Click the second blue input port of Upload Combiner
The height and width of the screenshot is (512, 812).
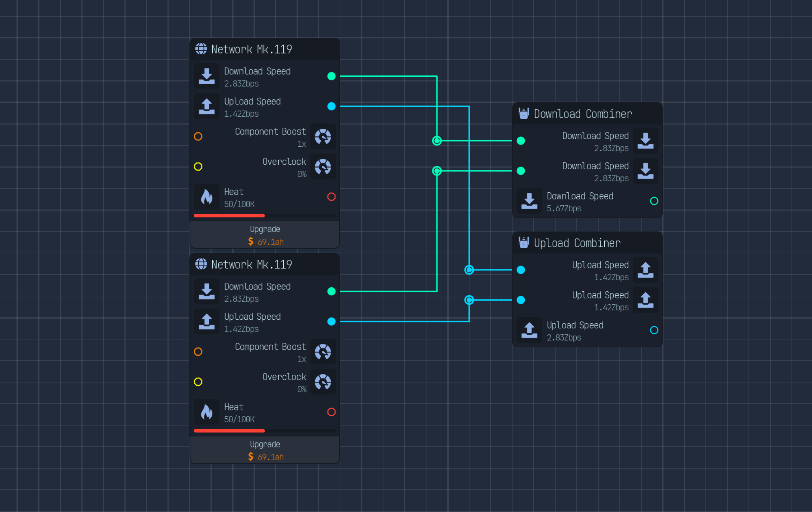[x=521, y=300]
